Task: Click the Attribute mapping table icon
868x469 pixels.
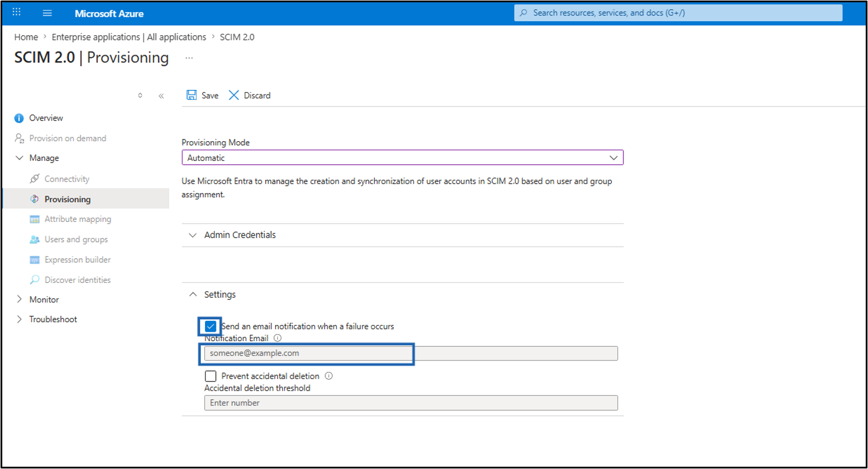Action: (35, 220)
